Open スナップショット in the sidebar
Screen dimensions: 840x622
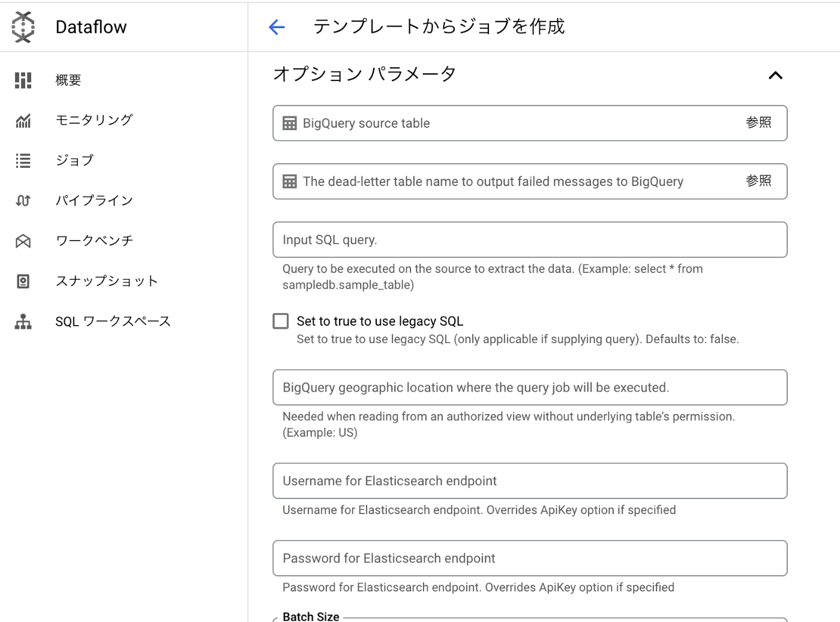124,281
